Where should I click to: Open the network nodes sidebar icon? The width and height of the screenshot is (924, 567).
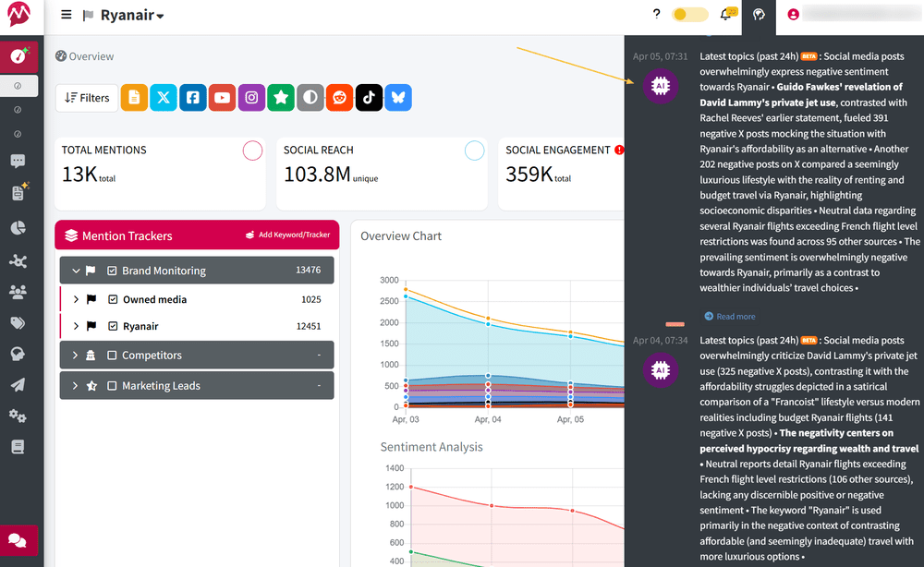[x=18, y=260]
